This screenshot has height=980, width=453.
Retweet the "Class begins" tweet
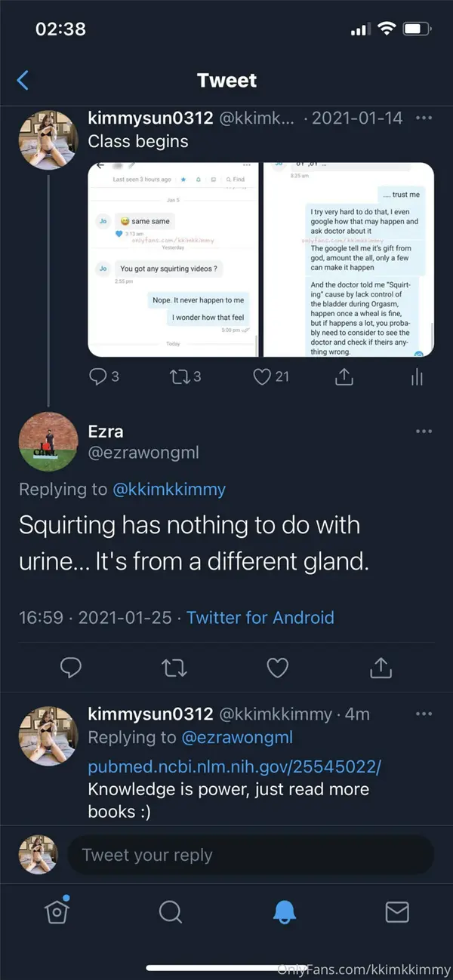click(180, 376)
